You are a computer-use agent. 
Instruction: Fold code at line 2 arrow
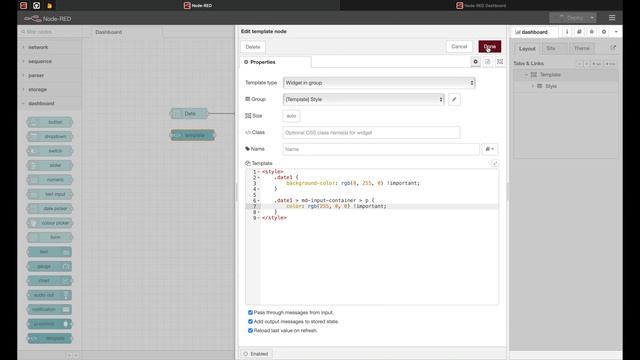tap(258, 178)
